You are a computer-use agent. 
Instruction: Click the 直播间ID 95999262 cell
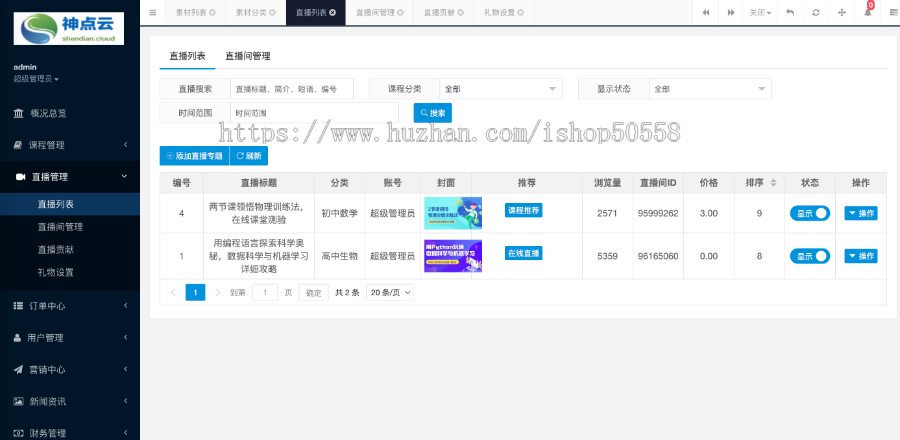tap(658, 213)
